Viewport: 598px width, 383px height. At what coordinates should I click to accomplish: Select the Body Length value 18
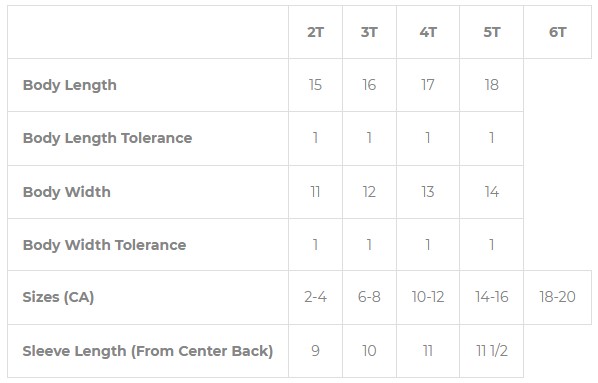click(x=492, y=85)
